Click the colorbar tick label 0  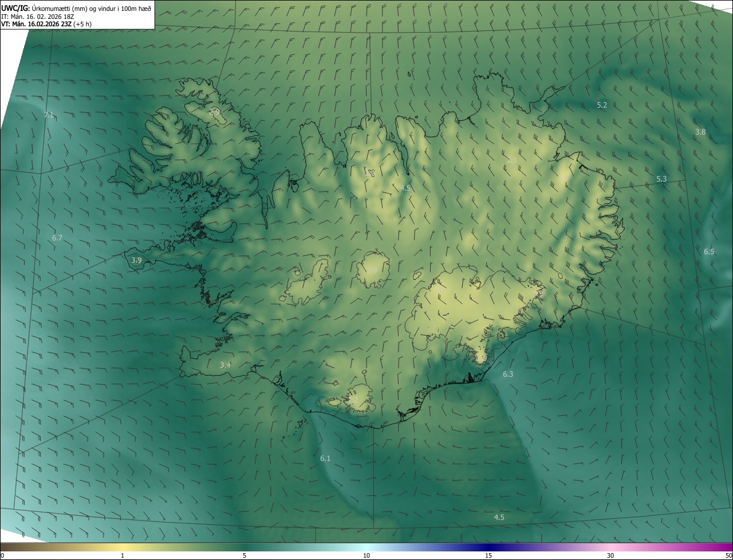pos(2,555)
